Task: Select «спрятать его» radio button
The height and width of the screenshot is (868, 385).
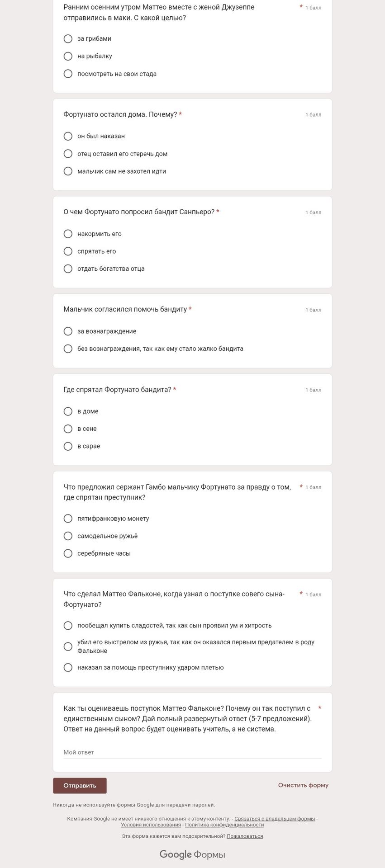Action: click(x=68, y=251)
